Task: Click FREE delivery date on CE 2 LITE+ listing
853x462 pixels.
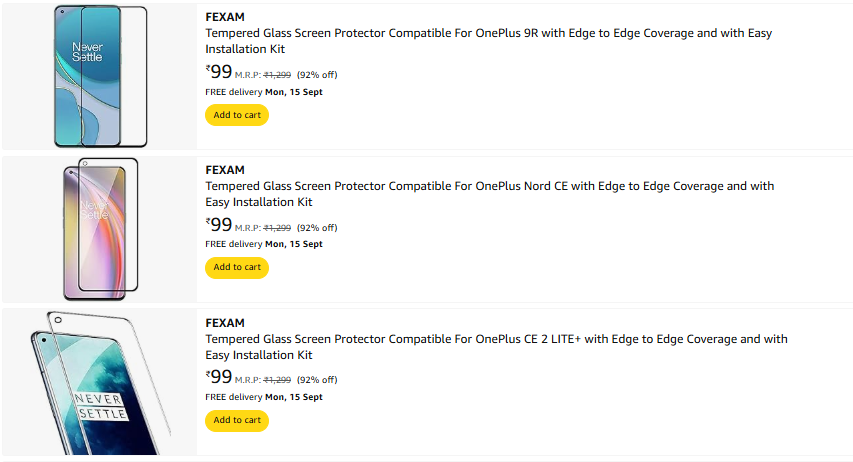Action: 264,397
